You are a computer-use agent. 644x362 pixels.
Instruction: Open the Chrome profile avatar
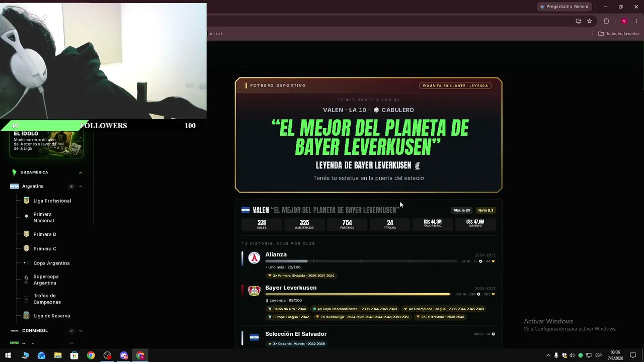pyautogui.click(x=624, y=21)
